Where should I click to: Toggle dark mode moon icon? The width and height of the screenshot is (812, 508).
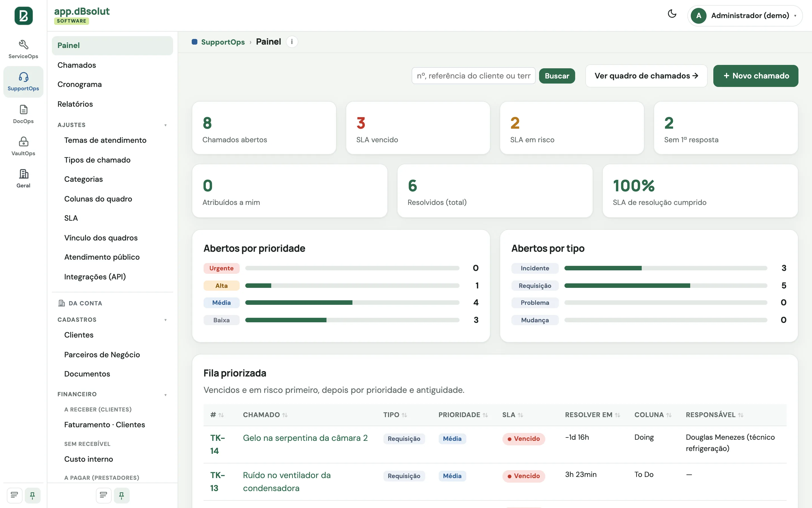click(x=672, y=14)
